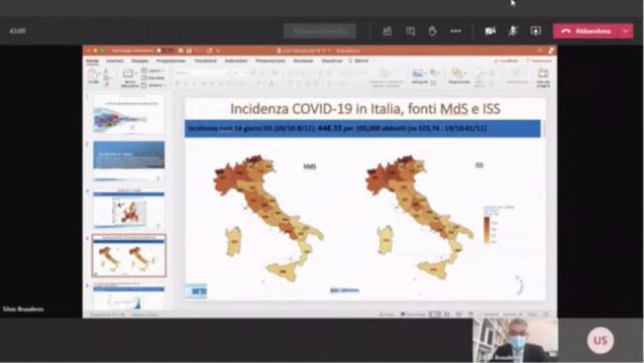Open the Disegno ribbon tab
Screen dimensions: 644x363
[140, 60]
